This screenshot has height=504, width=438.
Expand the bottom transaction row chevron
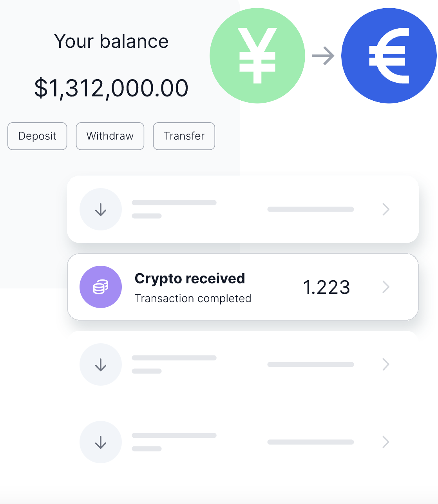[386, 442]
